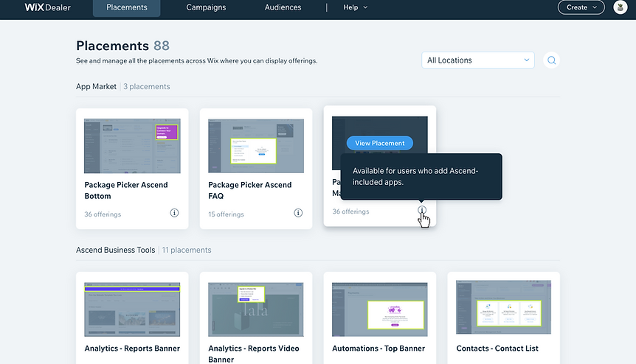Click the Wix Dealer logo
Image resolution: width=636 pixels, height=364 pixels.
tap(47, 7)
